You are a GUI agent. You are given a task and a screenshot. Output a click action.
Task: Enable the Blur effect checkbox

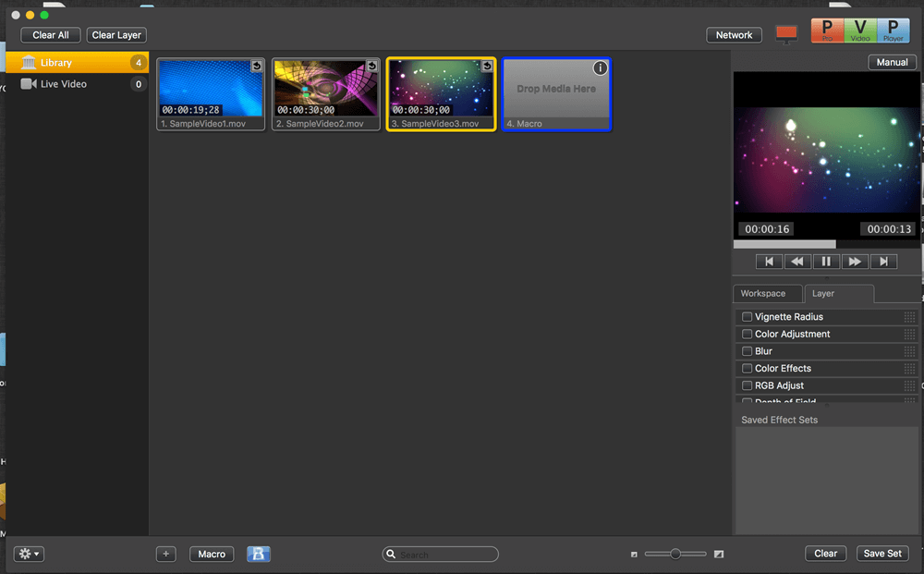pyautogui.click(x=747, y=350)
